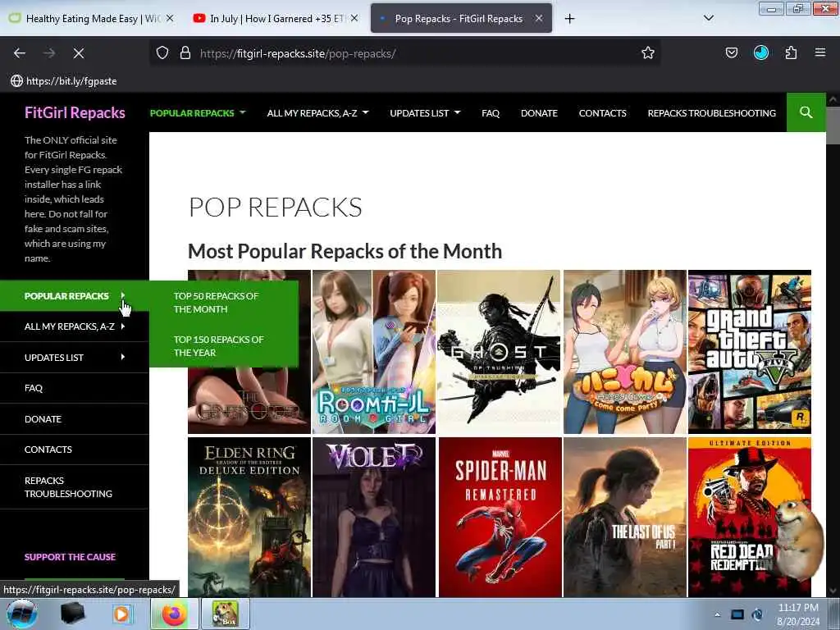Open Donate in the top navigation

point(539,113)
